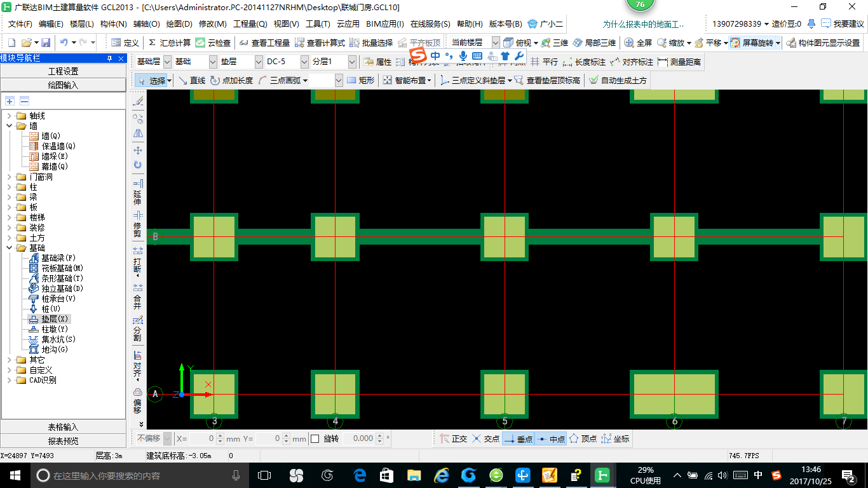The width and height of the screenshot is (868, 488).
Task: Open BIM应用(I) menu
Action: point(385,24)
